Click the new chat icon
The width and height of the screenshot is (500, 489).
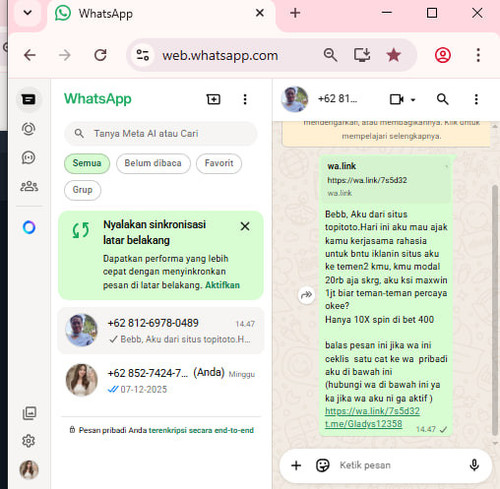[213, 99]
